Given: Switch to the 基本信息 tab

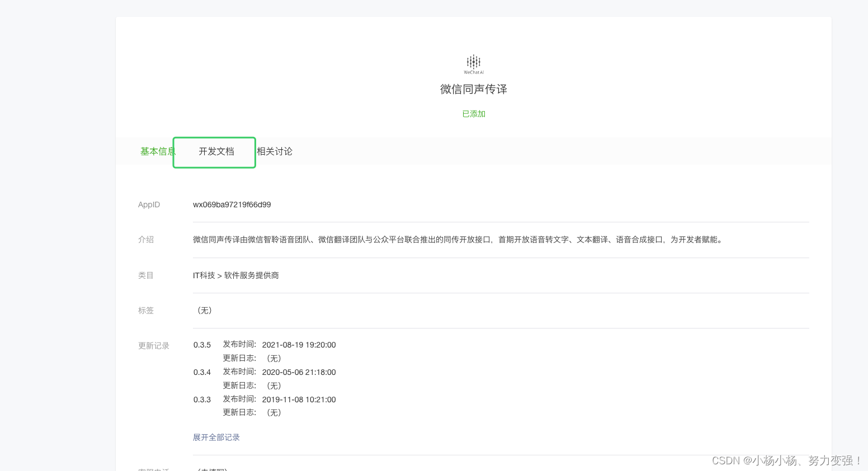Looking at the screenshot, I should [158, 151].
